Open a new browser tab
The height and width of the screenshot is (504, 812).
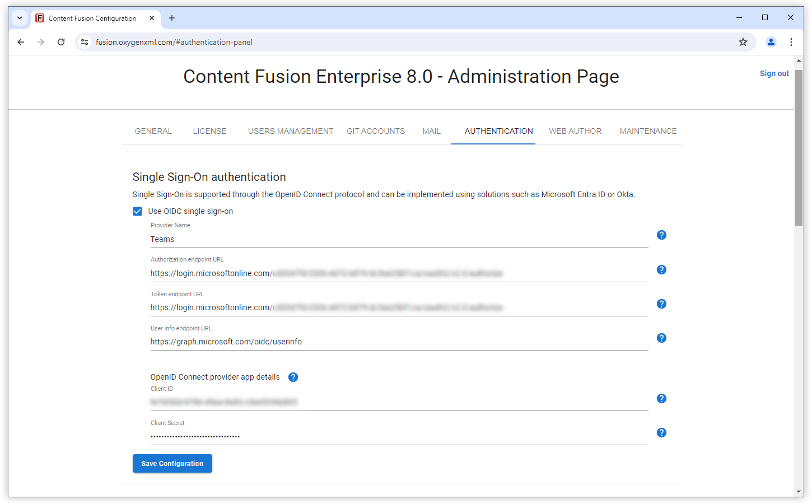[172, 18]
